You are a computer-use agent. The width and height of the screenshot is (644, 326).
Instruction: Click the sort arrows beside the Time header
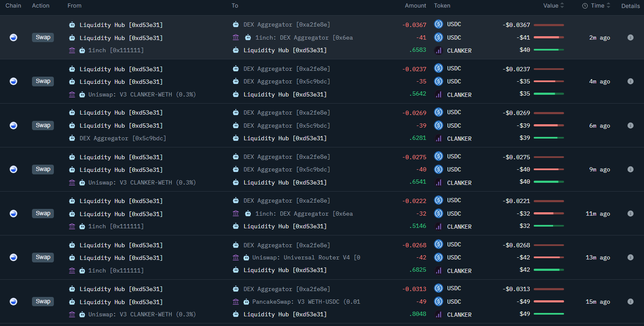click(608, 5)
